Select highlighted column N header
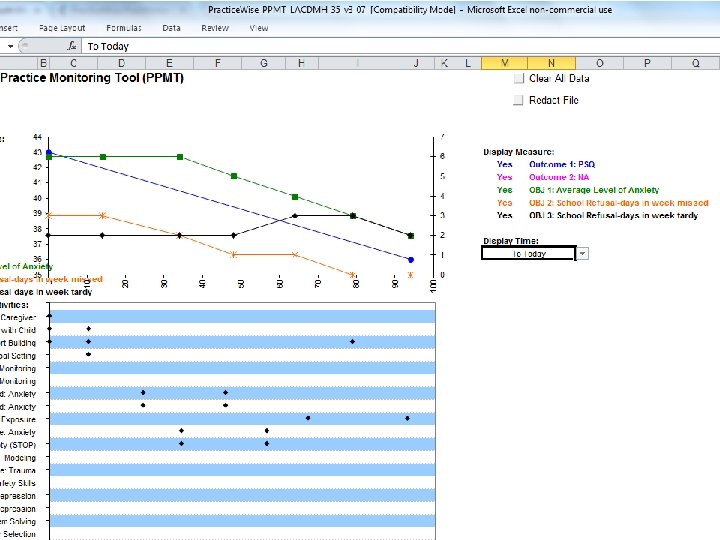 (551, 63)
